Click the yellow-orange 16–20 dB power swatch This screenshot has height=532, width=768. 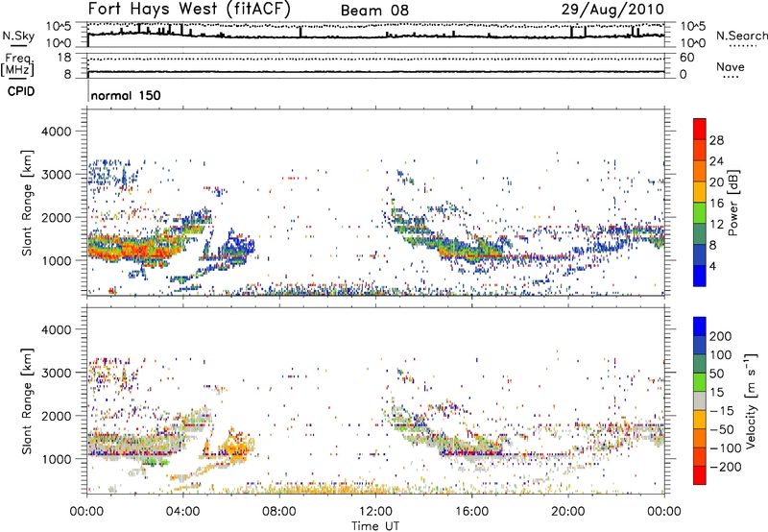point(700,191)
